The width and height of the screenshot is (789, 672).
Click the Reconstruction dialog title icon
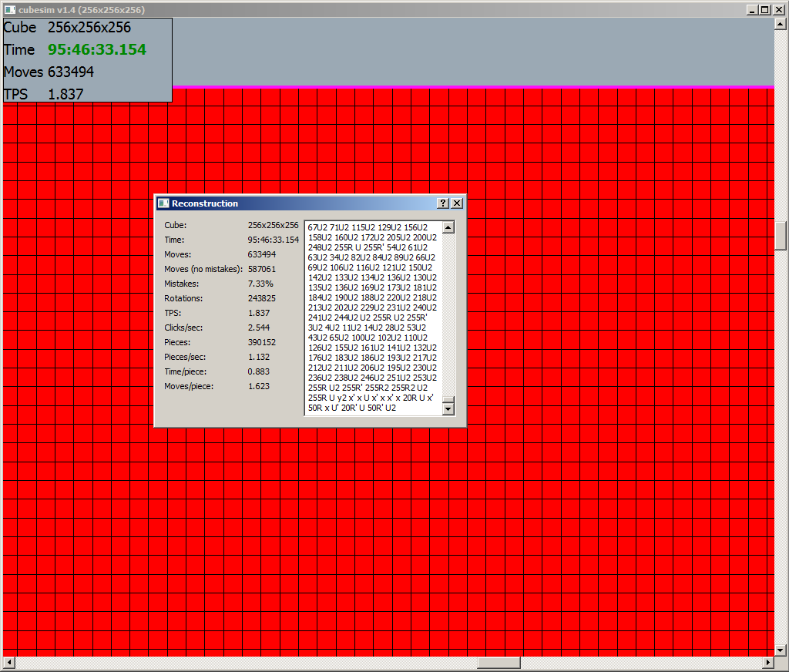pos(163,203)
